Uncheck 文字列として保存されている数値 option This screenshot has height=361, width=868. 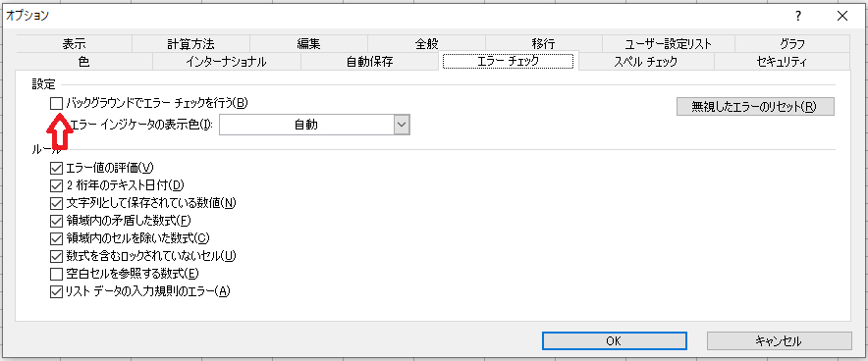[56, 203]
